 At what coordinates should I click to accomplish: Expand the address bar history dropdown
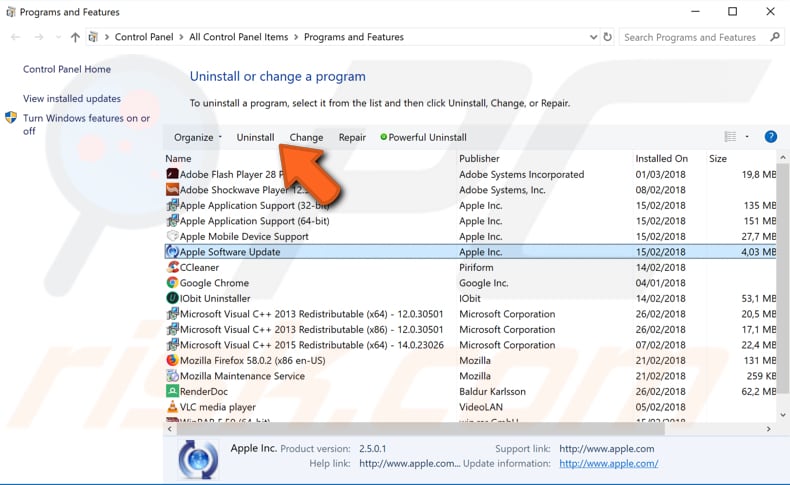pyautogui.click(x=593, y=37)
